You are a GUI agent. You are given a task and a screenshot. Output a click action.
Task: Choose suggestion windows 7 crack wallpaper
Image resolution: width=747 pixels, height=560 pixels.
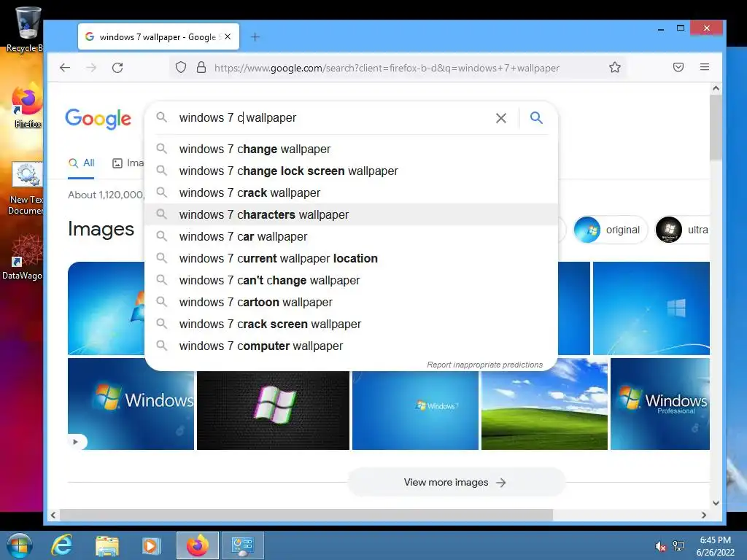coord(351,192)
